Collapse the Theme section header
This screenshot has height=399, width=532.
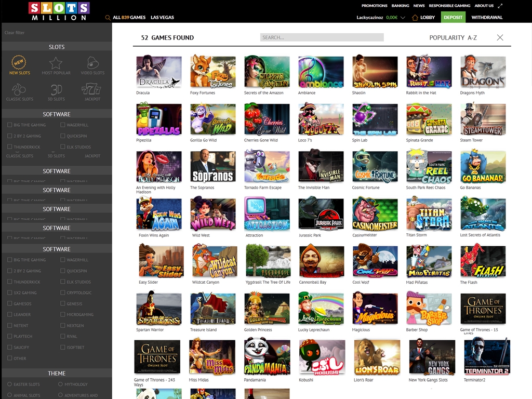click(57, 373)
